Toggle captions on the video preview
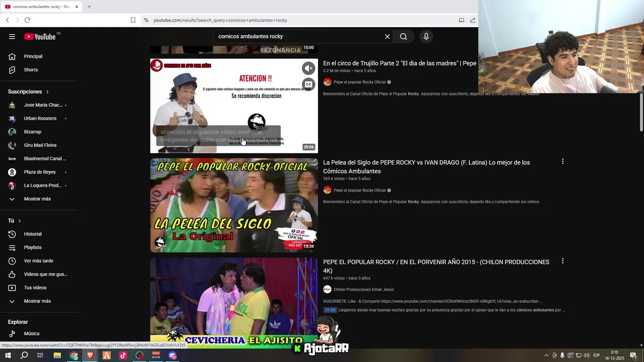Viewport: 644px width, 362px height. pyautogui.click(x=308, y=84)
